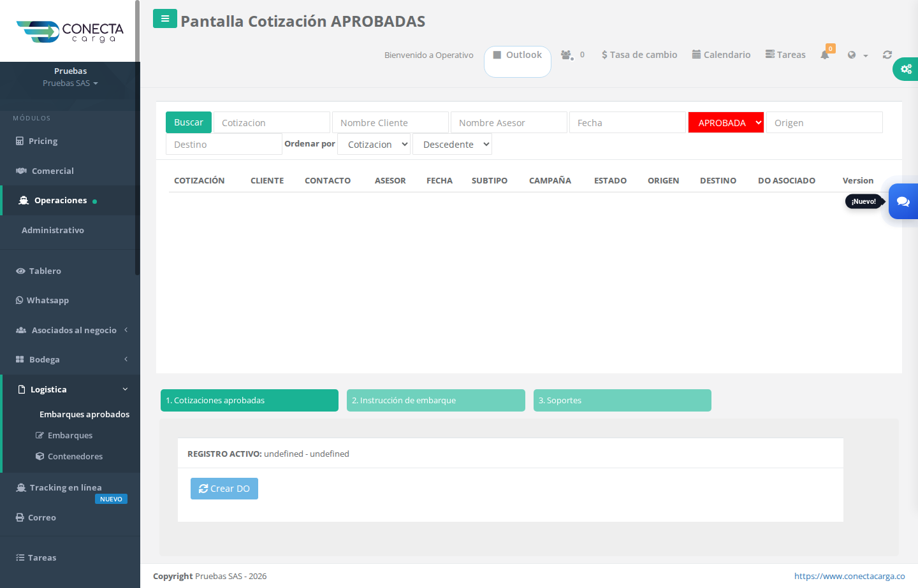Open Correo in the sidebar
The width and height of the screenshot is (918, 588).
point(69,517)
